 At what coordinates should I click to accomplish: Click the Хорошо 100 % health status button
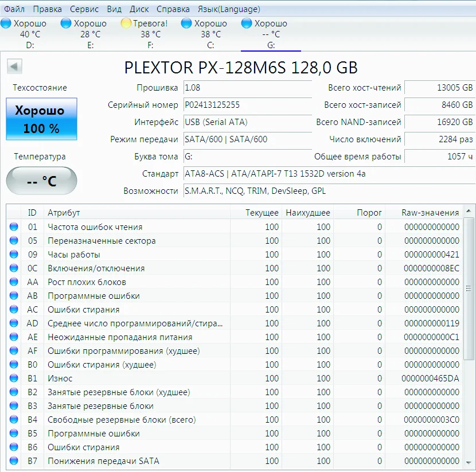pos(41,119)
